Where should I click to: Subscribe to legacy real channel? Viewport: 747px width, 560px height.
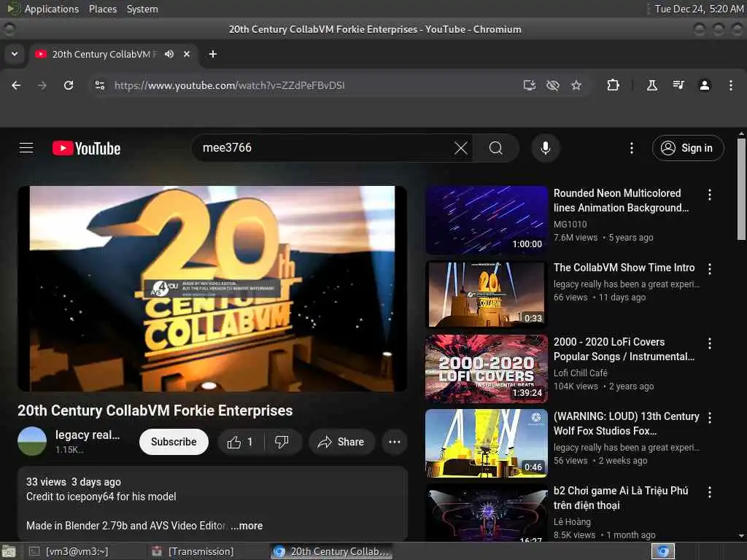click(174, 442)
